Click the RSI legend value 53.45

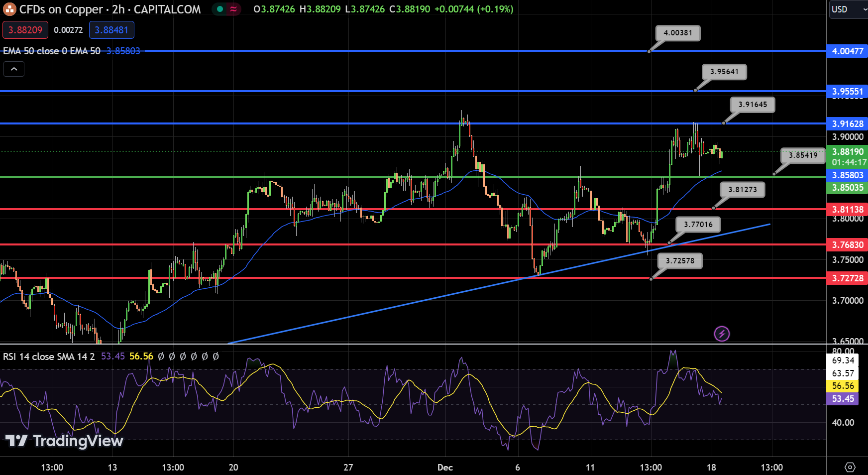click(x=112, y=356)
